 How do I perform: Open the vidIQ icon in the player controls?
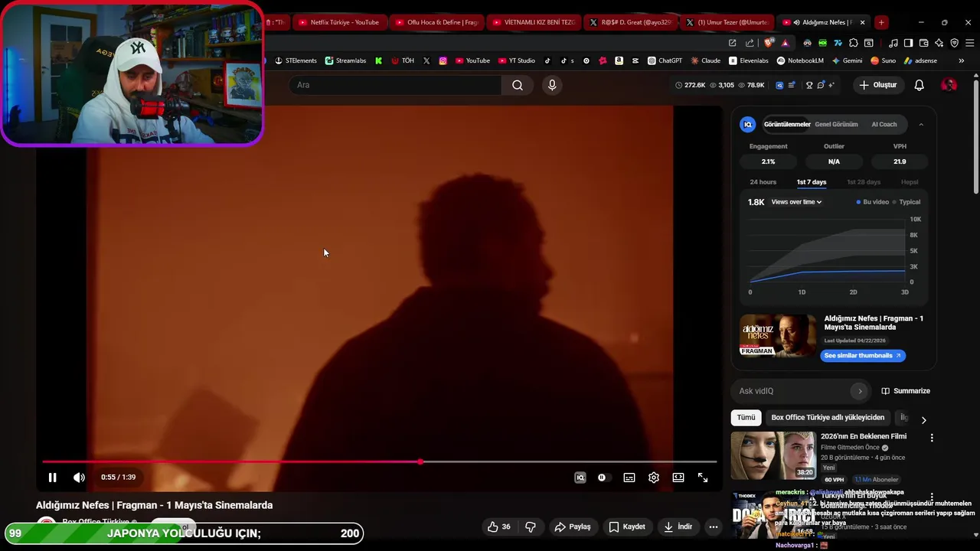[580, 478]
